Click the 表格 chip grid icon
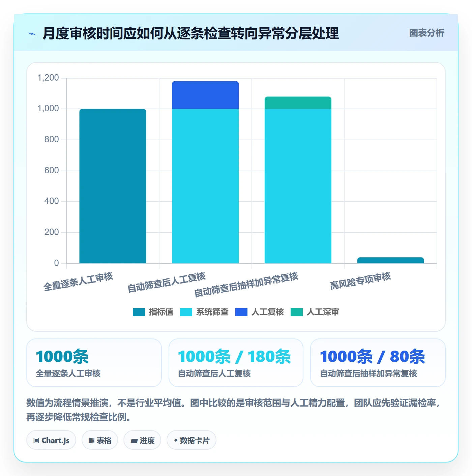This screenshot has width=472, height=476. click(91, 441)
